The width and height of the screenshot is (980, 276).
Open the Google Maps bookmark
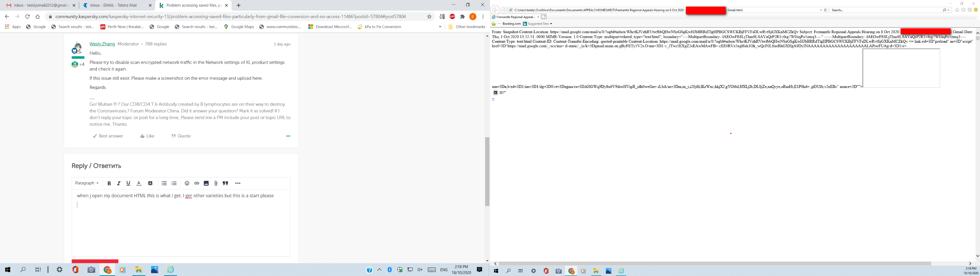(x=239, y=26)
